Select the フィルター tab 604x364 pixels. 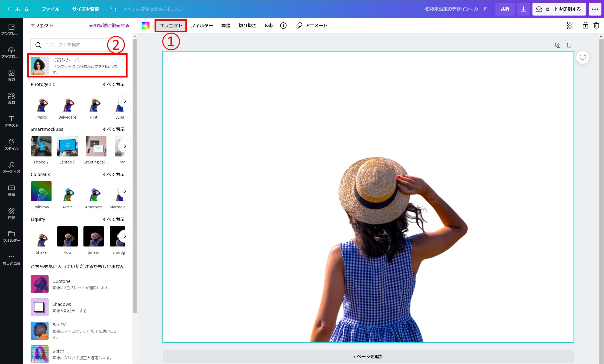(202, 26)
